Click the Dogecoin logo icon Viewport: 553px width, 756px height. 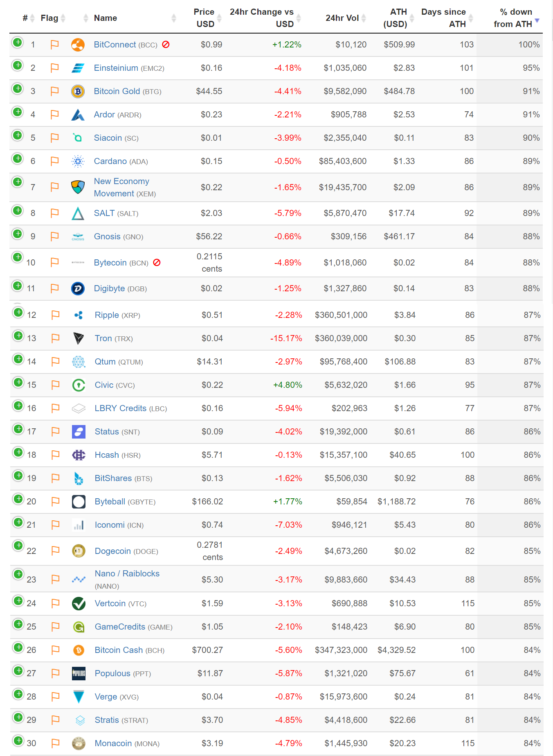click(x=79, y=551)
